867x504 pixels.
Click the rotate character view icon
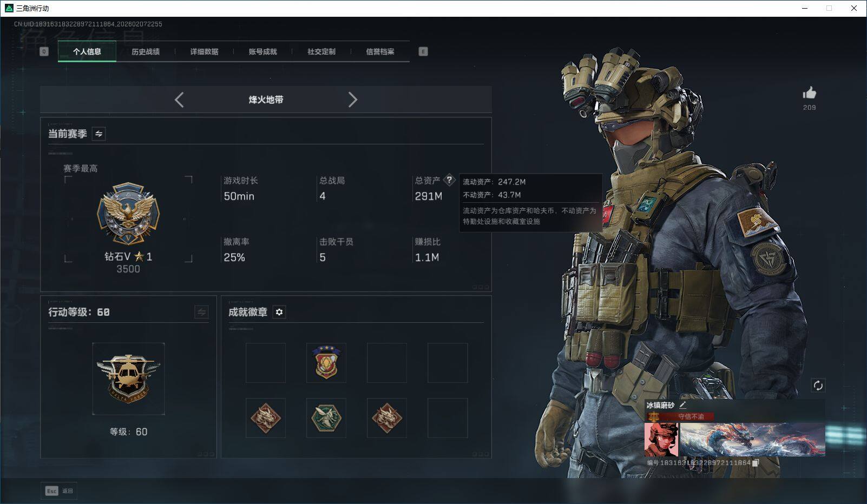tap(818, 385)
